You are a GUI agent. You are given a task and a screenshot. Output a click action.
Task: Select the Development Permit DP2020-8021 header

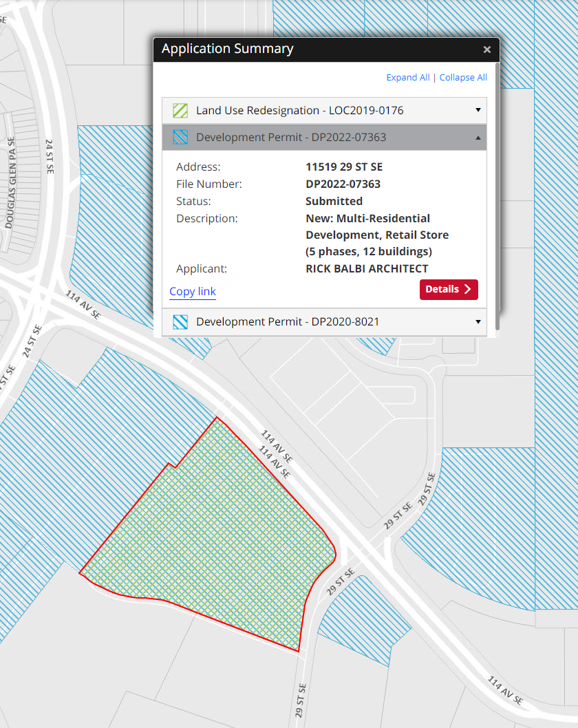click(287, 321)
